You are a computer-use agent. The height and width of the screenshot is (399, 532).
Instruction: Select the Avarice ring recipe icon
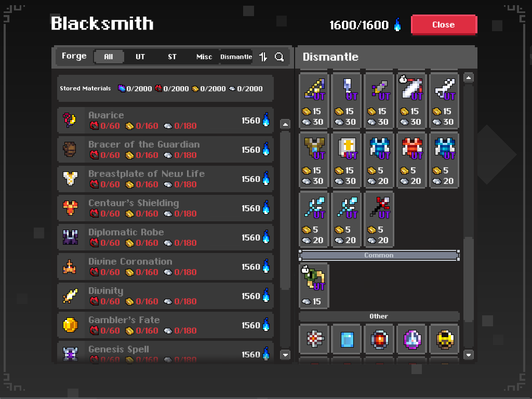(x=70, y=120)
